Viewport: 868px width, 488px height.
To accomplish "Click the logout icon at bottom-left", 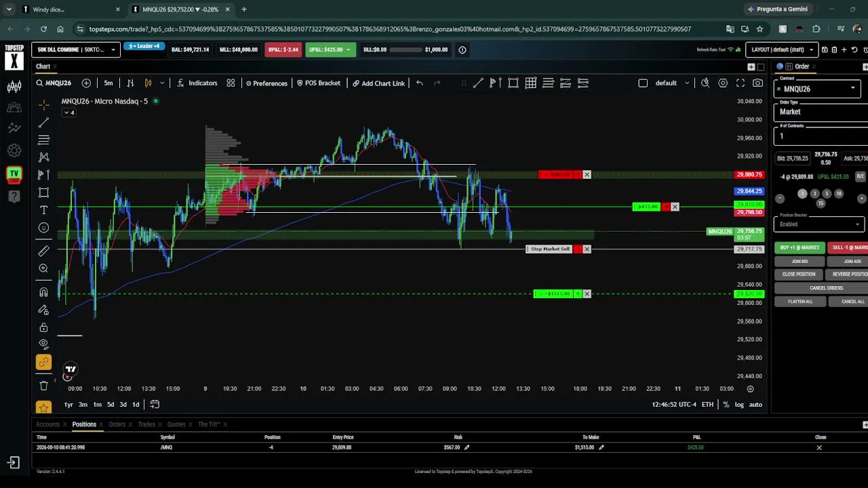I will pos(13,463).
